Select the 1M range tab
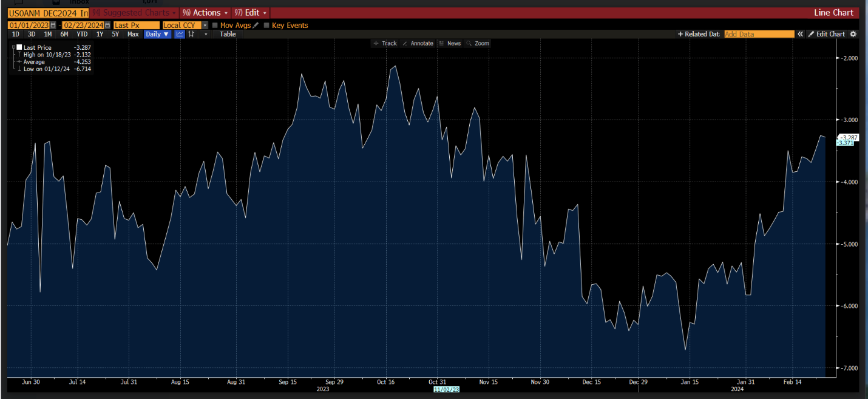 48,34
